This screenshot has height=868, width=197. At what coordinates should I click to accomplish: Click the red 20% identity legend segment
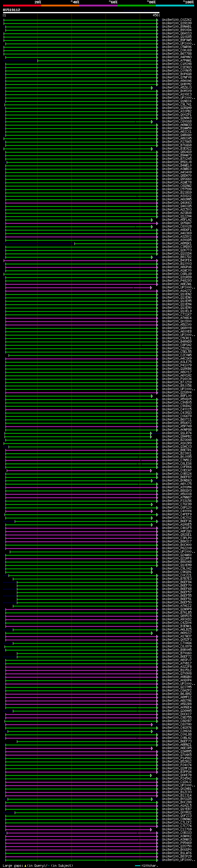[22, 6]
